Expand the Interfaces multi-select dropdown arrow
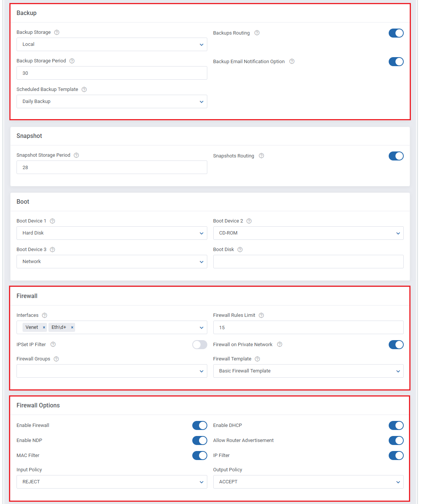Screen dimensions: 421x504 click(x=201, y=328)
